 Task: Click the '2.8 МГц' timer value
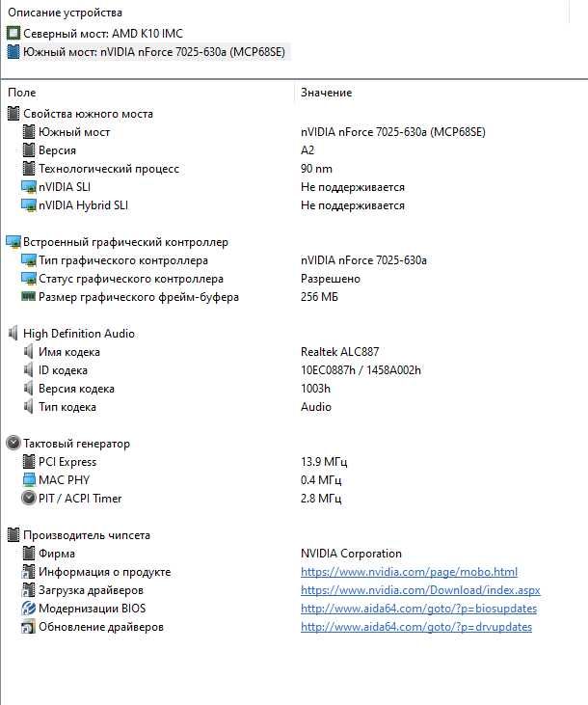(321, 499)
